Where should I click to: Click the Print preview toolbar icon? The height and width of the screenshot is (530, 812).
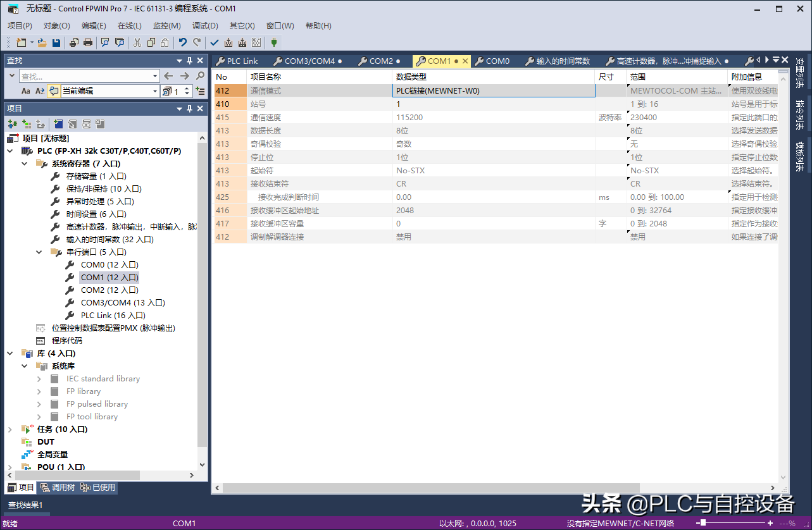coord(73,42)
